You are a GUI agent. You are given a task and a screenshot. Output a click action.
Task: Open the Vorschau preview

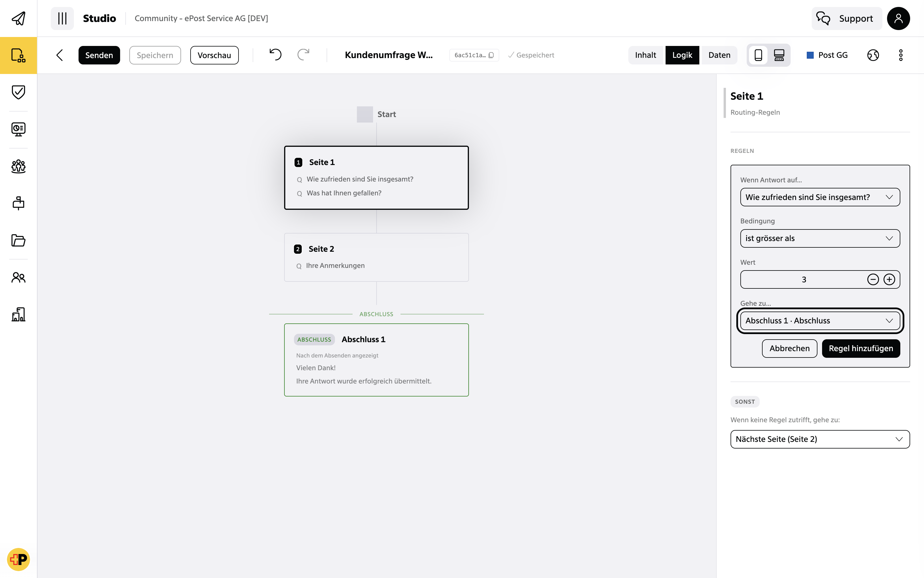coord(214,55)
